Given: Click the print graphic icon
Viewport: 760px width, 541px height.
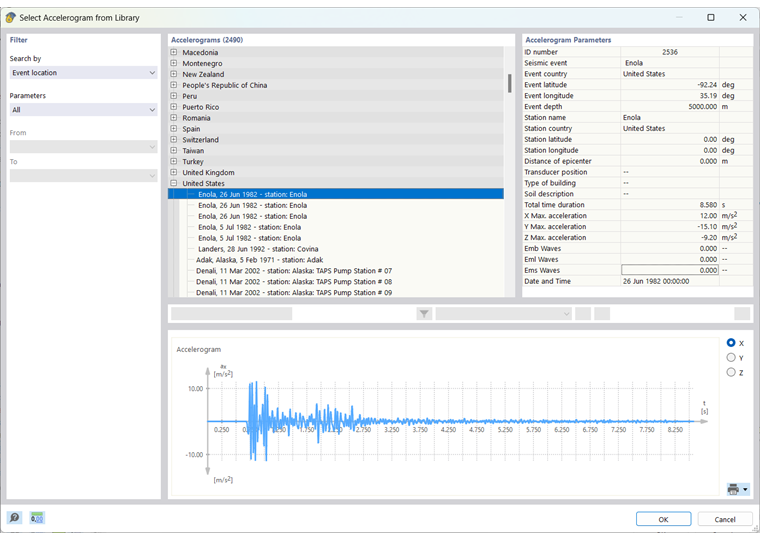Looking at the screenshot, I should click(x=733, y=489).
